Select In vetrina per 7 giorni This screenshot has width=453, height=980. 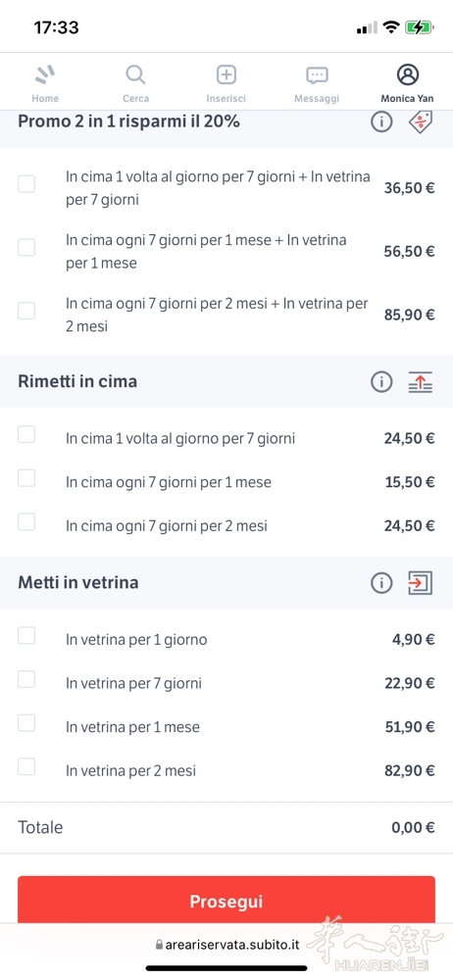click(x=26, y=679)
